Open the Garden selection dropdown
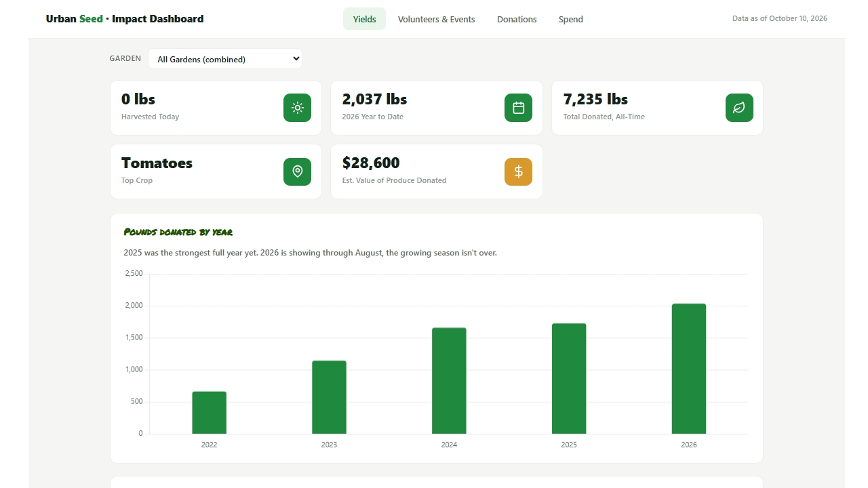This screenshot has width=868, height=488. tap(225, 59)
